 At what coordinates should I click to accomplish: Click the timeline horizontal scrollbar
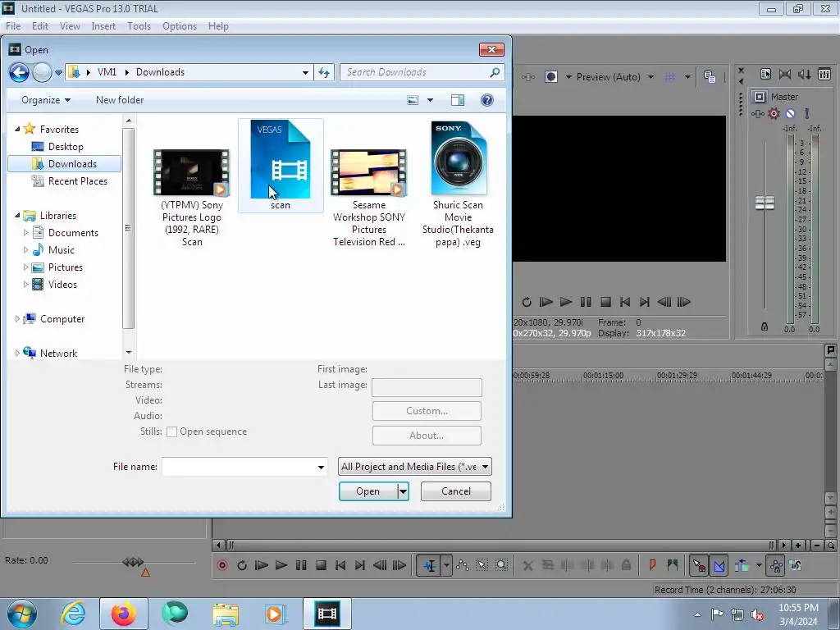(500, 546)
